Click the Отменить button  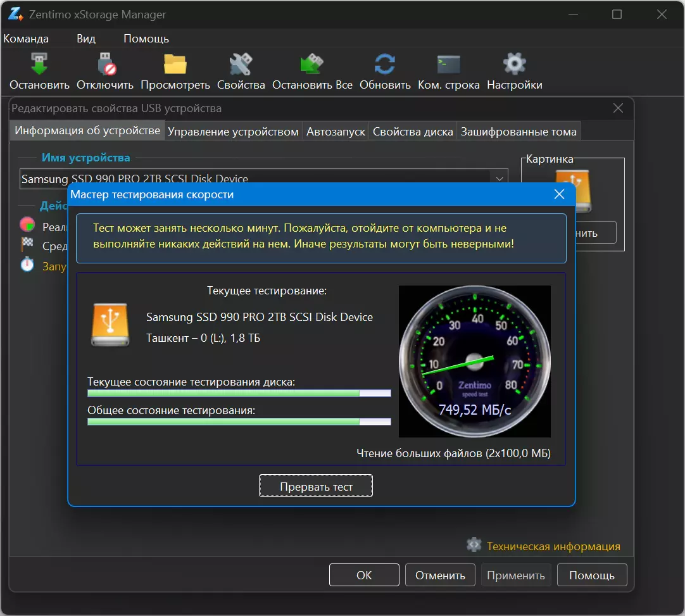tap(440, 575)
